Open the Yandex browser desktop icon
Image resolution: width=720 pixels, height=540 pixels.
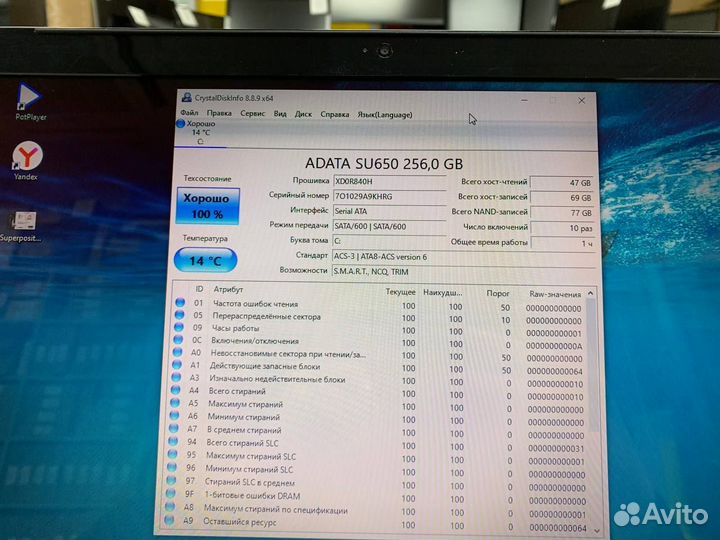click(27, 161)
